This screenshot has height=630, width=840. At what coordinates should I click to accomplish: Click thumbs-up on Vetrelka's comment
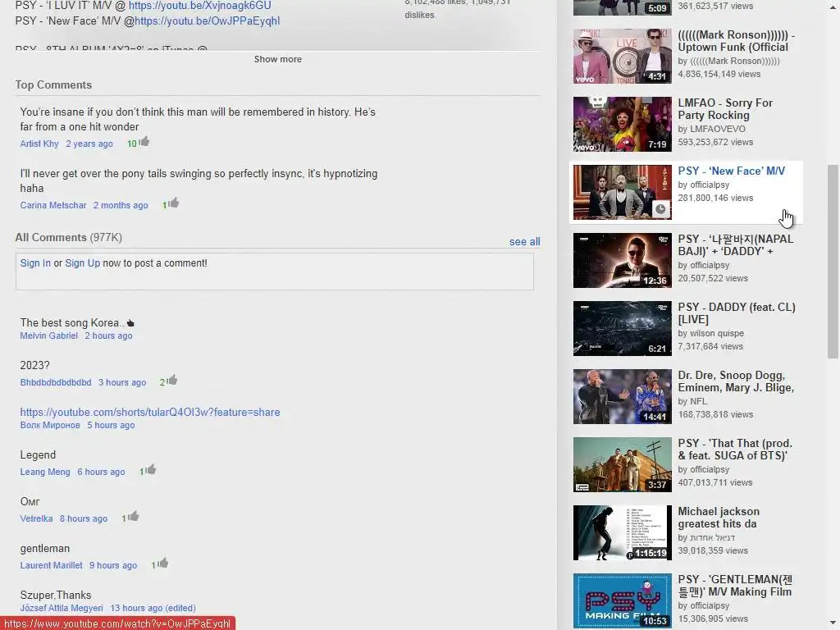(x=133, y=517)
